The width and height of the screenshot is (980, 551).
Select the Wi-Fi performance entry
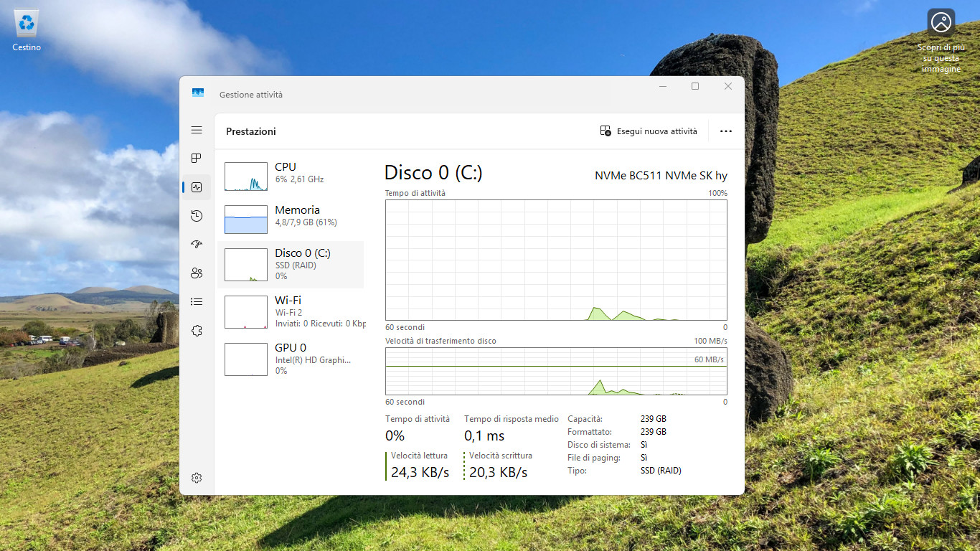click(291, 312)
